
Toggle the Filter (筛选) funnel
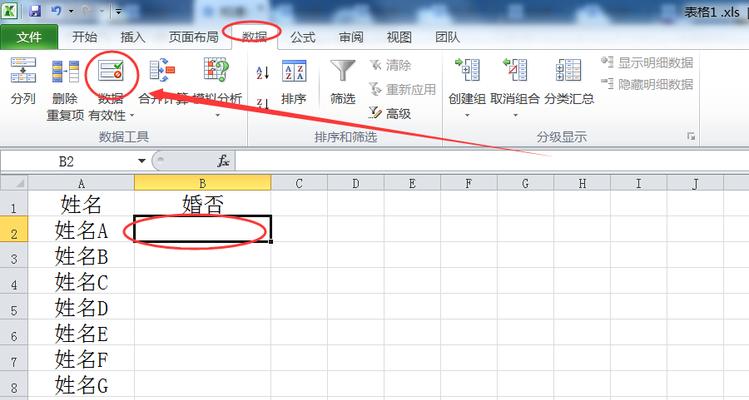tap(343, 71)
